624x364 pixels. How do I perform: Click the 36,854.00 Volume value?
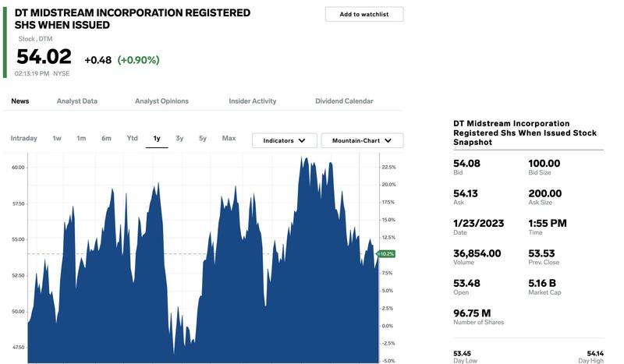click(477, 253)
